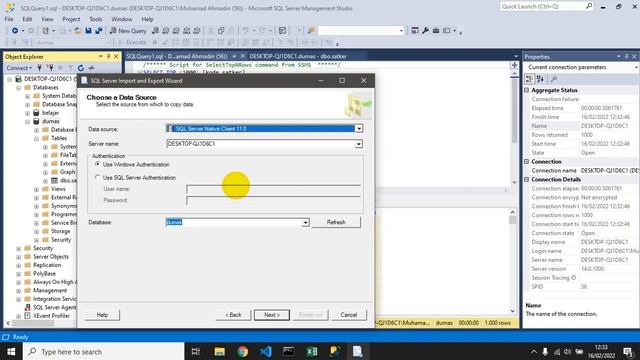
Task: Click the New Query toolbar button
Action: click(x=128, y=31)
